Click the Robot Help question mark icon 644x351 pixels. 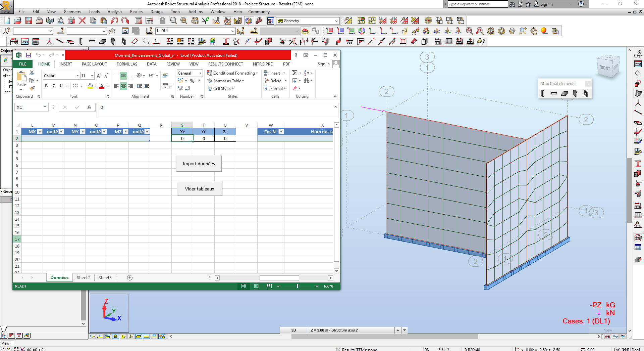(x=581, y=4)
